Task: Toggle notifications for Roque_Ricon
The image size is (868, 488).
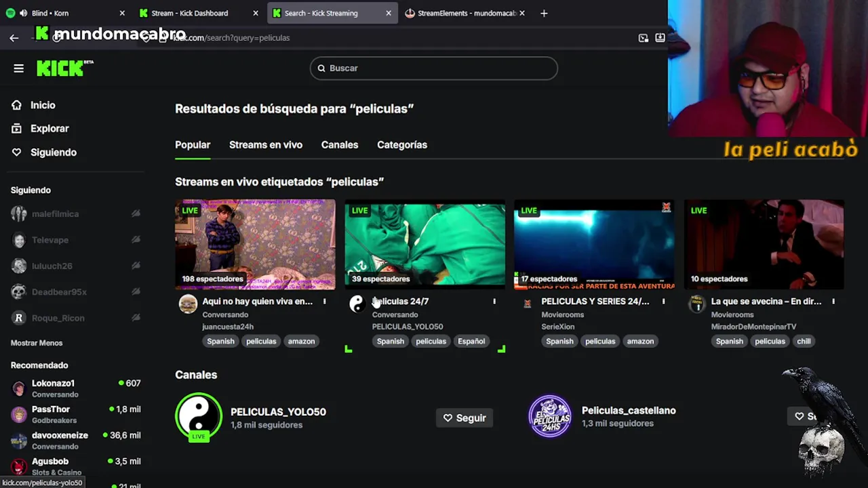Action: pyautogui.click(x=136, y=318)
